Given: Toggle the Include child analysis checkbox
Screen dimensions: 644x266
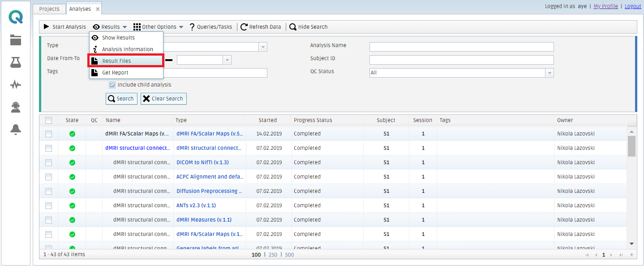Looking at the screenshot, I should click(x=112, y=85).
